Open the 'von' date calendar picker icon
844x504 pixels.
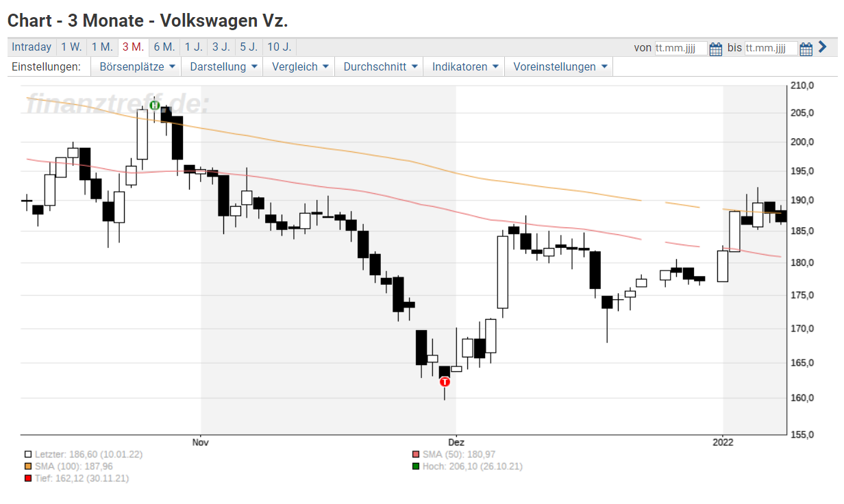pyautogui.click(x=716, y=48)
